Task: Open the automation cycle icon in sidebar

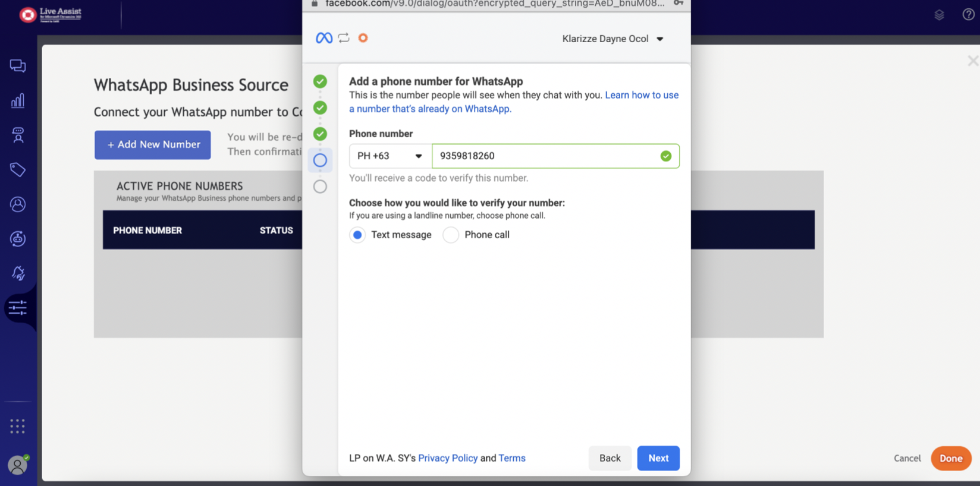Action: point(18,239)
